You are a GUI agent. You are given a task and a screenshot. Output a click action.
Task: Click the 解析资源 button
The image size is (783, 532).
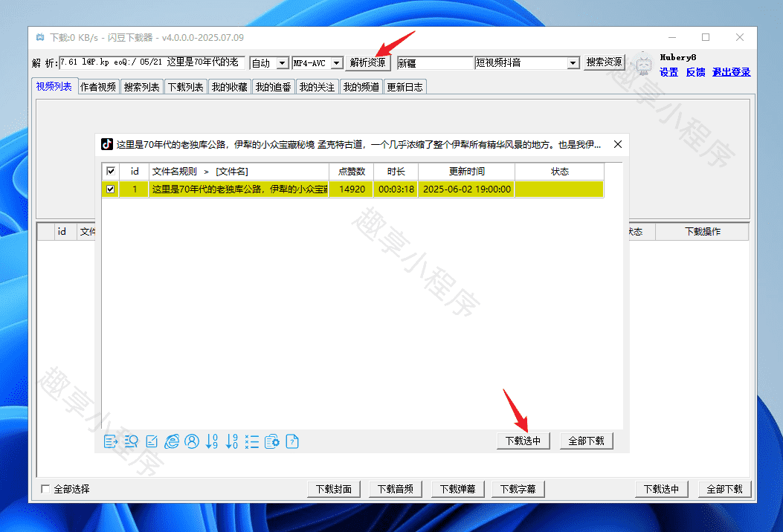pos(368,62)
